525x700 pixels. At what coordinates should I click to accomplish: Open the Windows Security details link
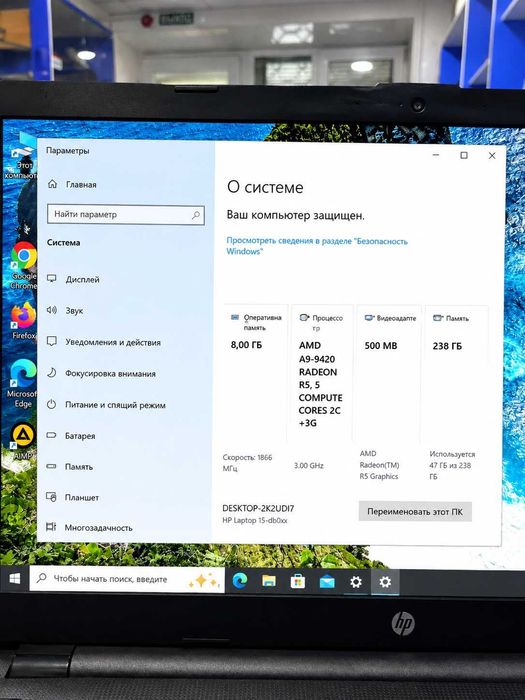tap(317, 246)
